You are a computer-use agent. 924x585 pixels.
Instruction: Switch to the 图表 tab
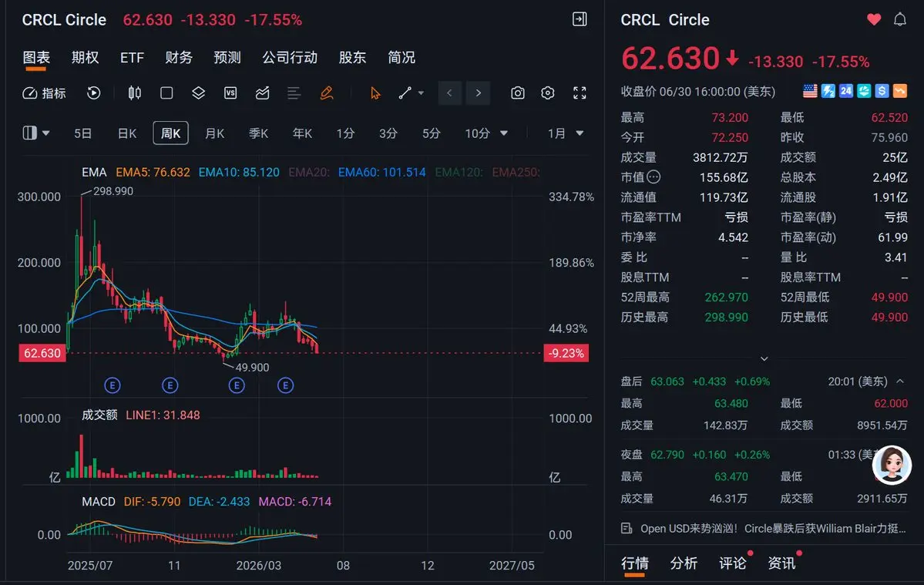[x=36, y=57]
